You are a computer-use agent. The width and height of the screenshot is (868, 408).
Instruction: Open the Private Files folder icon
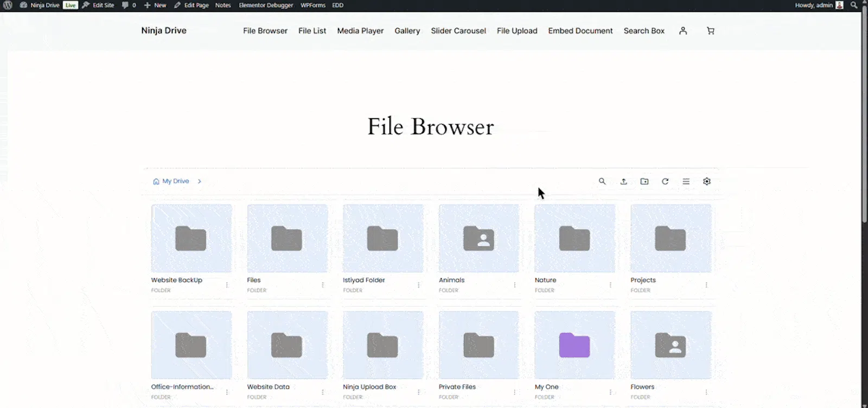point(479,345)
